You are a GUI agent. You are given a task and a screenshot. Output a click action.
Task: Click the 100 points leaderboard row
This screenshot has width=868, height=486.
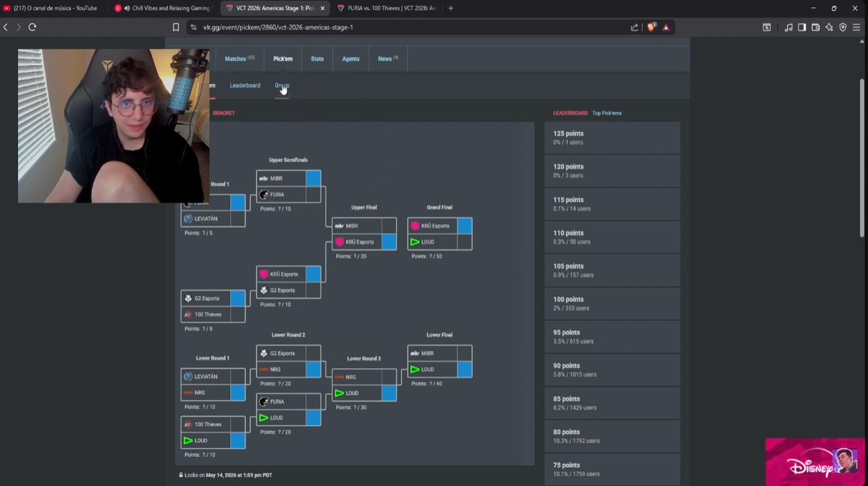point(612,304)
